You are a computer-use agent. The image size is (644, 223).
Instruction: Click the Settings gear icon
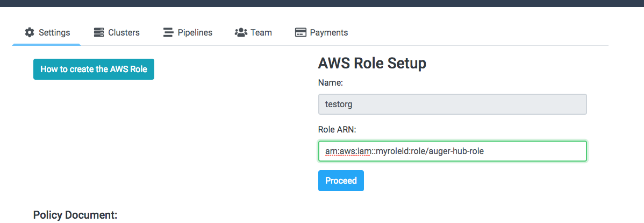click(x=30, y=32)
